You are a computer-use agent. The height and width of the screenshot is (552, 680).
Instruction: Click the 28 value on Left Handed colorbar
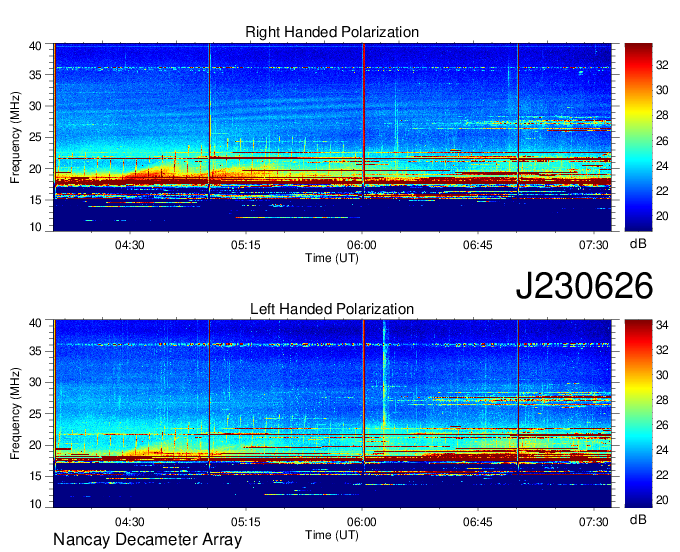click(662, 400)
